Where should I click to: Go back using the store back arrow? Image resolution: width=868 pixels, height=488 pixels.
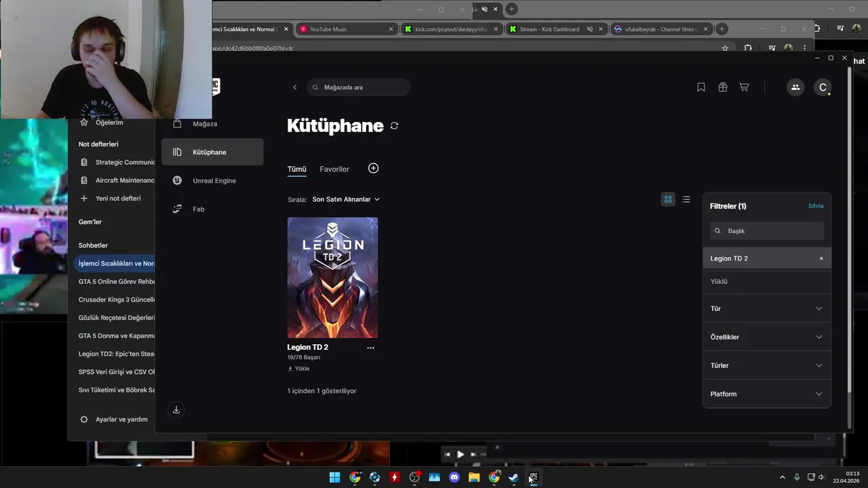coord(295,87)
